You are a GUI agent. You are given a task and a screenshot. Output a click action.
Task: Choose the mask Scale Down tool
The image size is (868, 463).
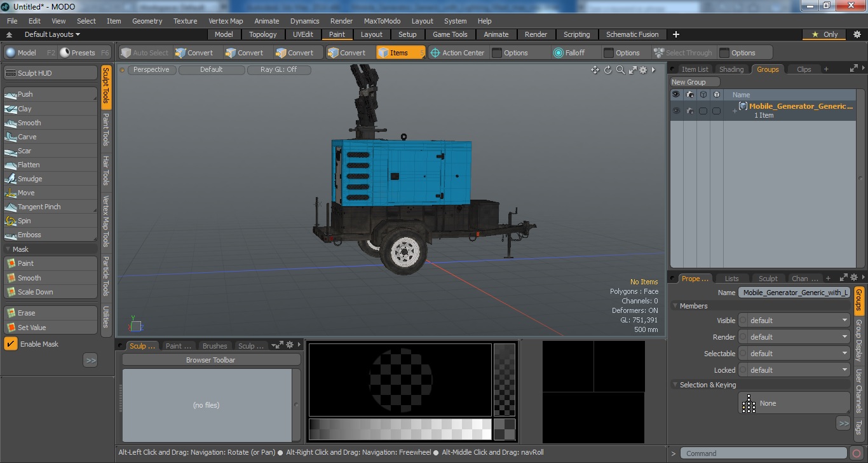click(x=50, y=292)
